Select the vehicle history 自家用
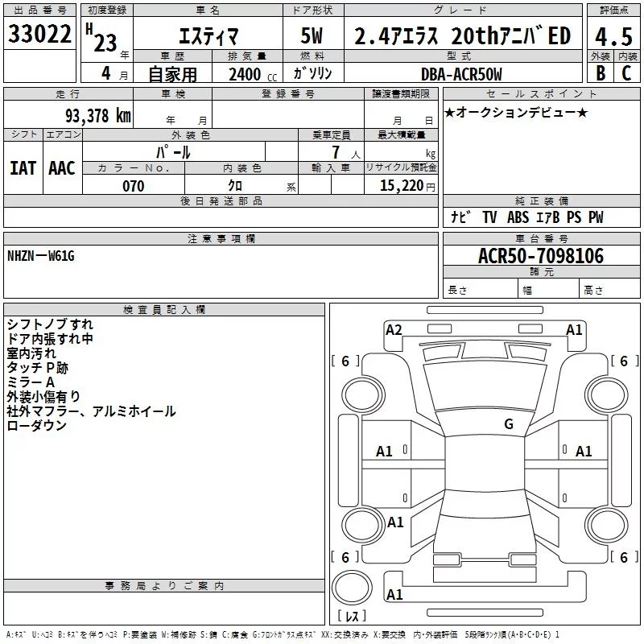This screenshot has width=644, height=644. coord(172,74)
